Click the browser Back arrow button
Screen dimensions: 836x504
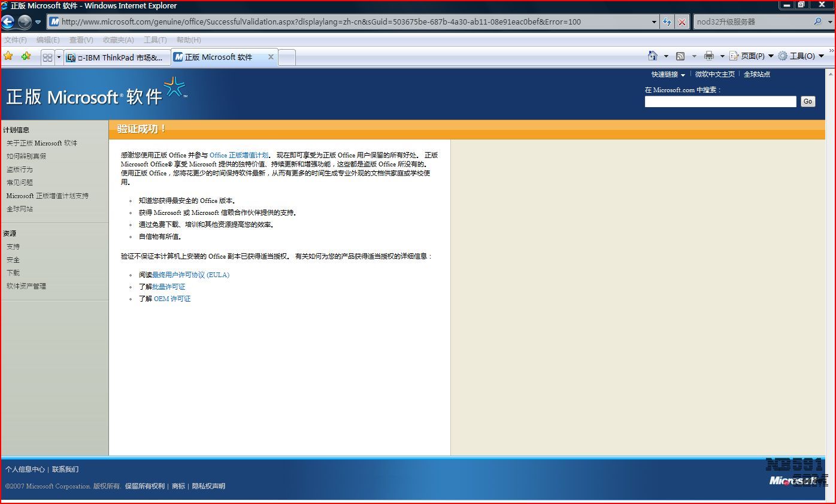coord(8,22)
